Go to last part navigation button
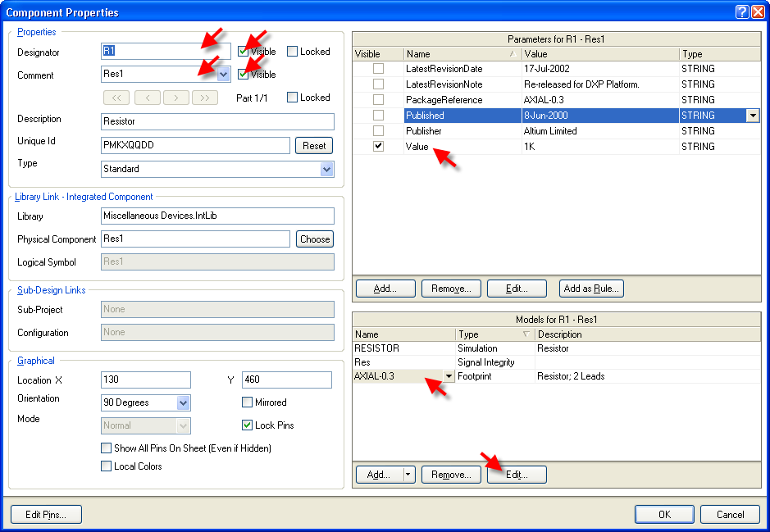Viewport: 770px width, 532px height. (205, 98)
